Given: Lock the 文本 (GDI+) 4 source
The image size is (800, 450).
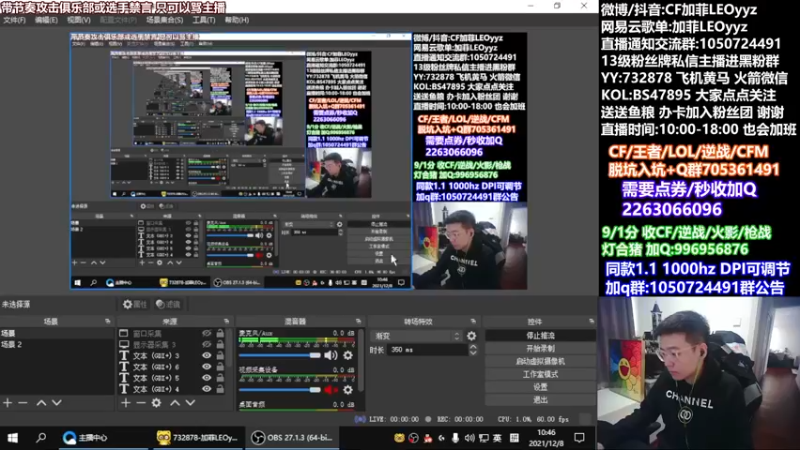Looking at the screenshot, I should click(x=220, y=389).
